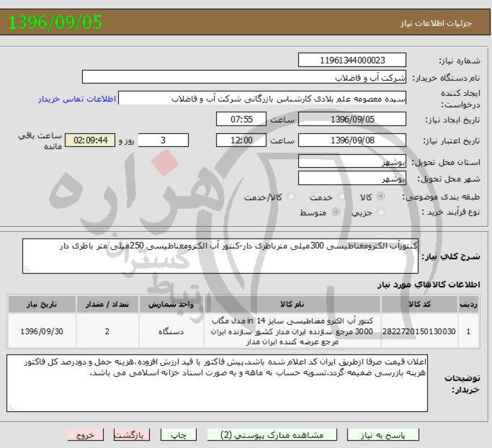Select the کالا/خدمت radio button
Image resolution: width=492 pixels, height=448 pixels.
pyautogui.click(x=291, y=197)
